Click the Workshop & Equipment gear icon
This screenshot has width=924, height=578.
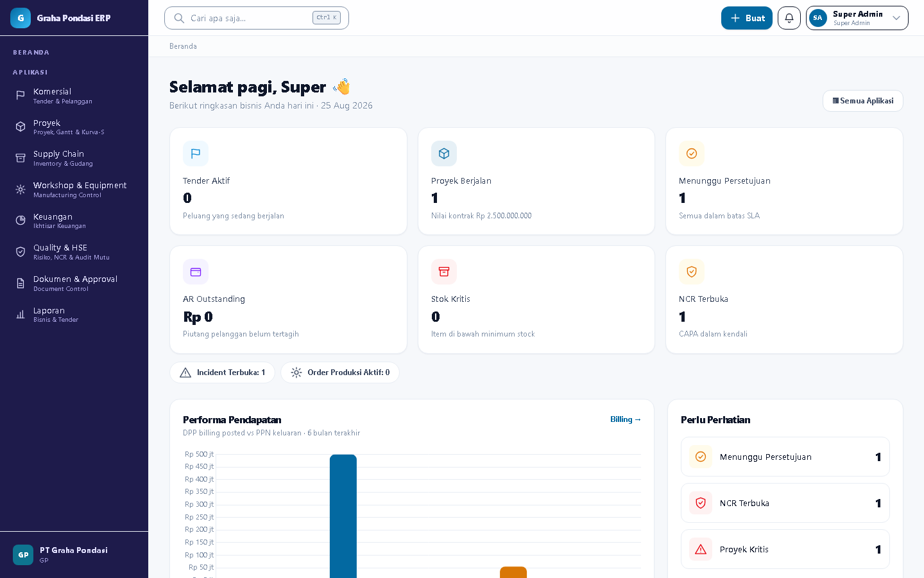21,189
